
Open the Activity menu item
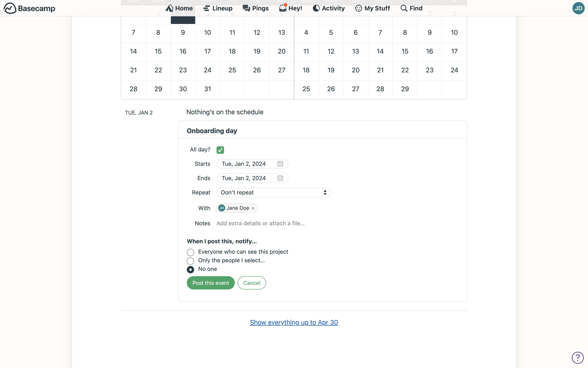pyautogui.click(x=329, y=8)
